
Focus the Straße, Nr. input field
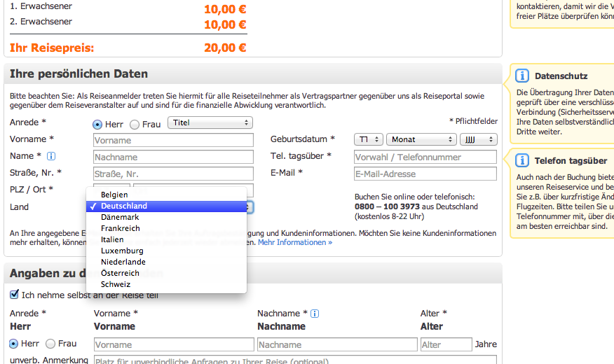(173, 174)
